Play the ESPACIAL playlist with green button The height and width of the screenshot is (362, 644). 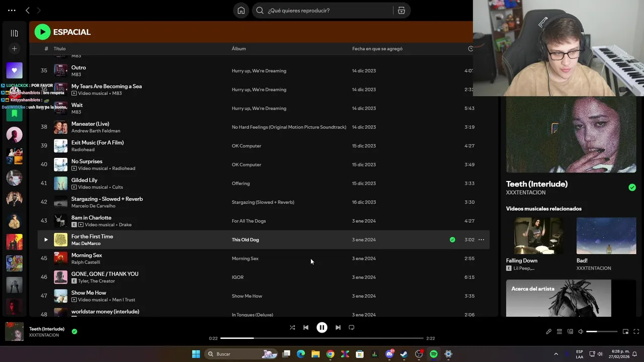(x=42, y=32)
